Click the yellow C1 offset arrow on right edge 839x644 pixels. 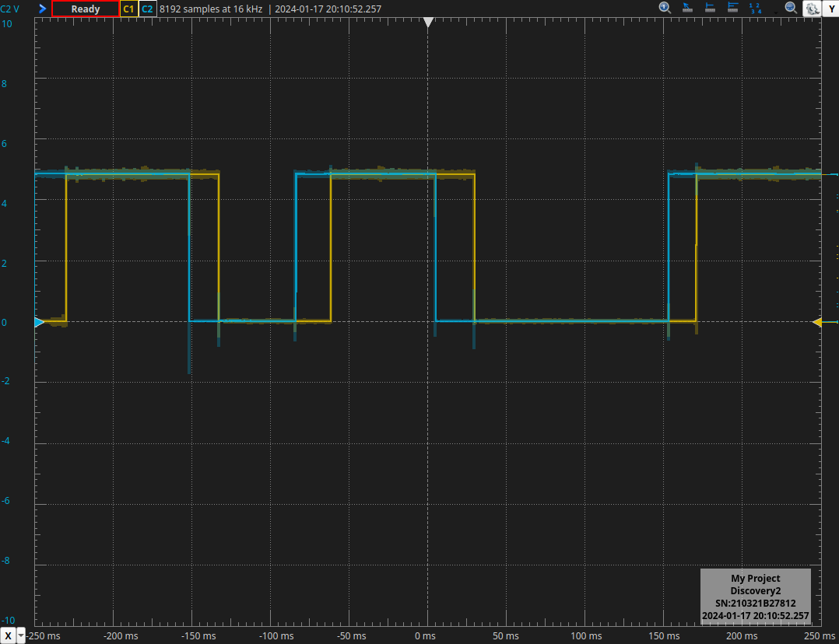[820, 321]
